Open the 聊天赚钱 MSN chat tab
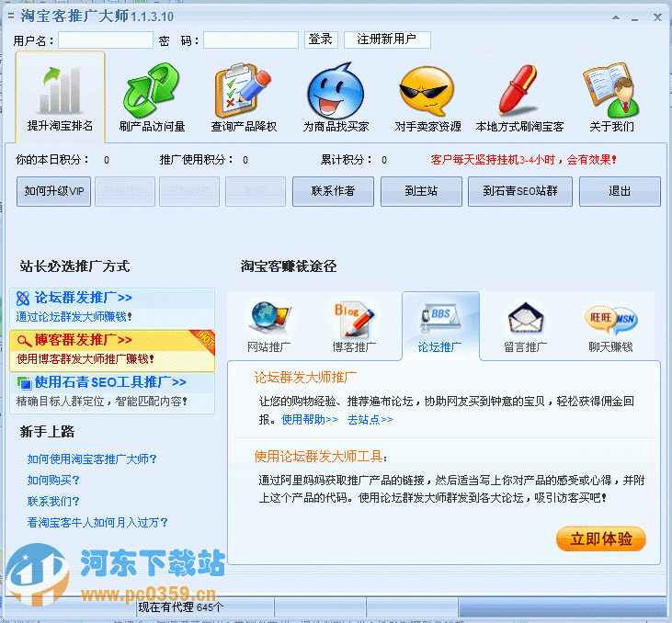The height and width of the screenshot is (623, 672). tap(610, 327)
